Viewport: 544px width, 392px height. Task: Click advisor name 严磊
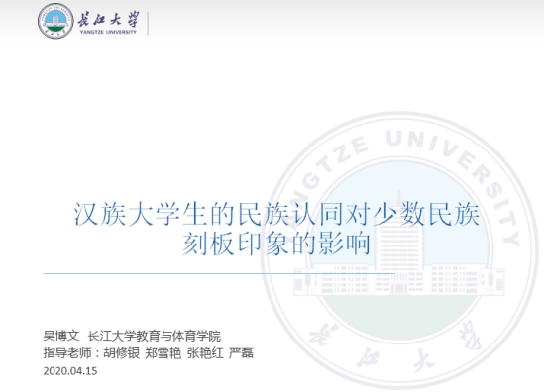click(241, 353)
